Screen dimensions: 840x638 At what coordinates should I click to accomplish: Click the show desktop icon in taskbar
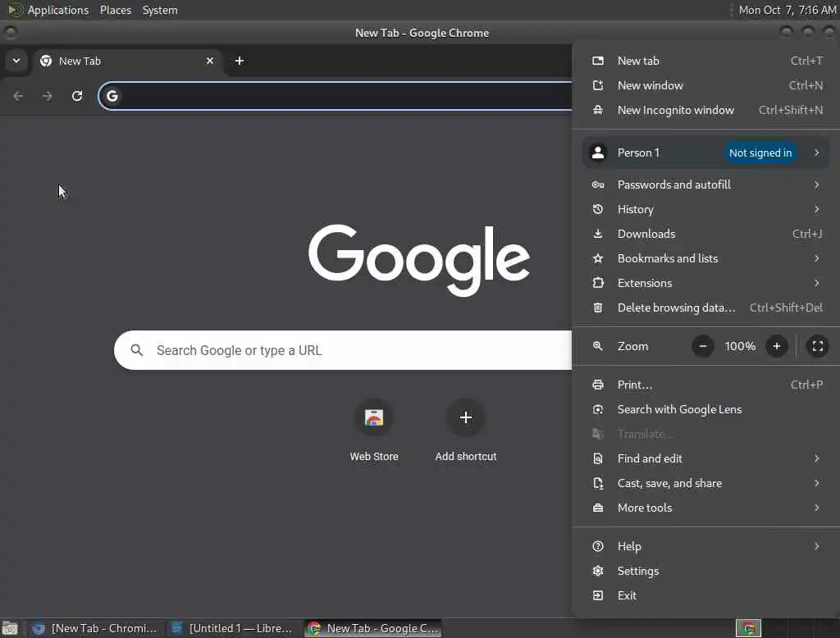click(10, 628)
